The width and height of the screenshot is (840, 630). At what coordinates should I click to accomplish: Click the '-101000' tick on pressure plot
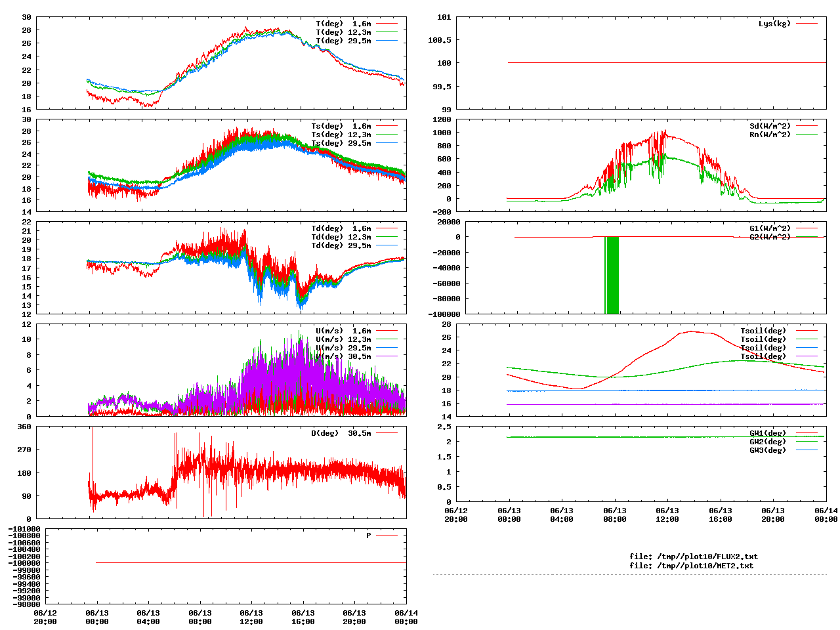(x=24, y=529)
